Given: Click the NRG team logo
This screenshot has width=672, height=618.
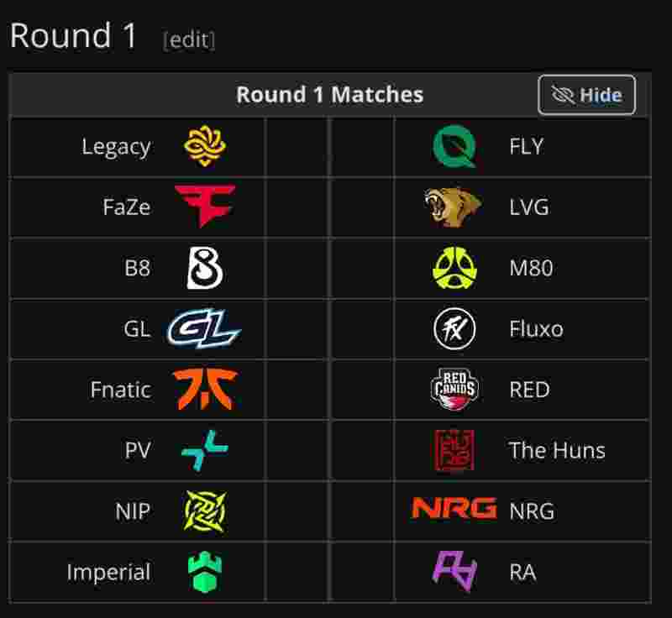Looking at the screenshot, I should coord(454,510).
